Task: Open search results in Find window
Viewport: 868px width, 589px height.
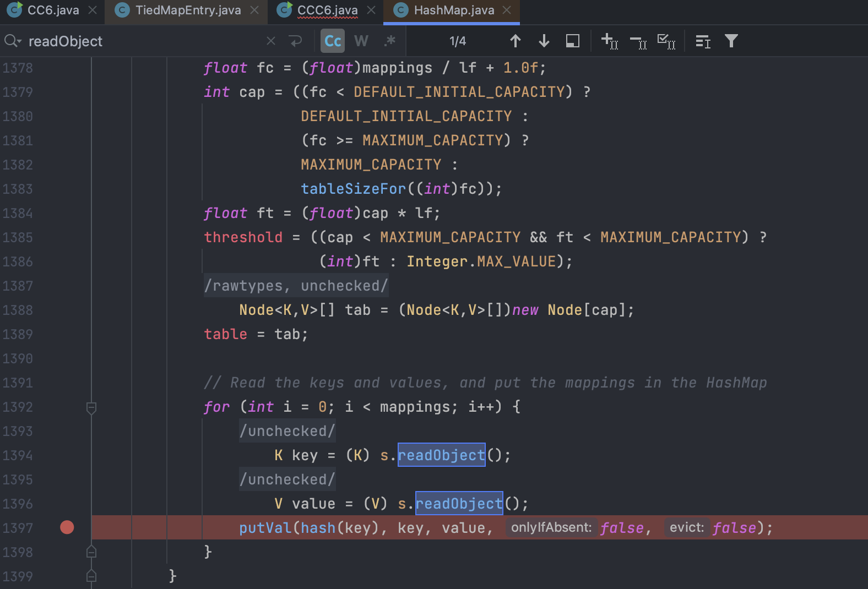Action: (572, 41)
